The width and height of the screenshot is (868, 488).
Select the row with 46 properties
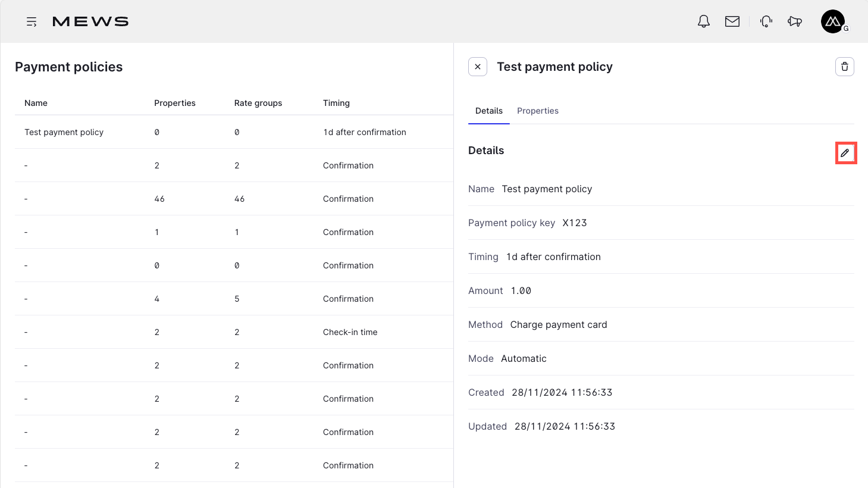[234, 199]
